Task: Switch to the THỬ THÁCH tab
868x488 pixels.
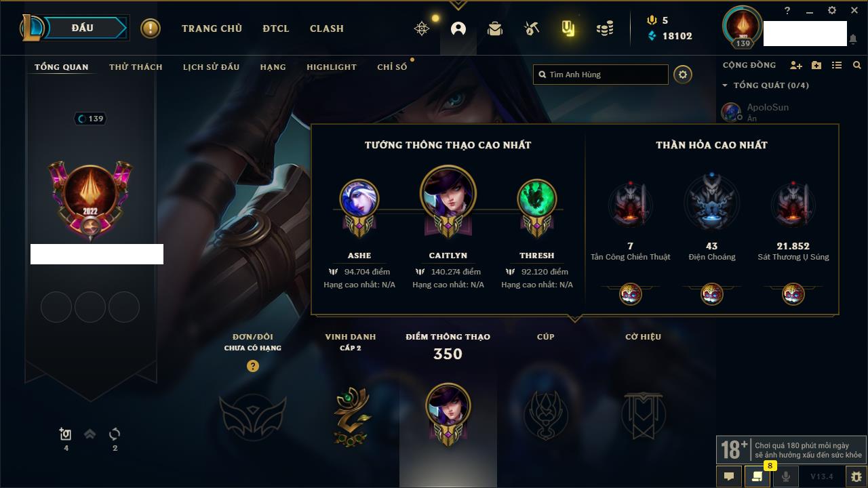Action: [136, 66]
